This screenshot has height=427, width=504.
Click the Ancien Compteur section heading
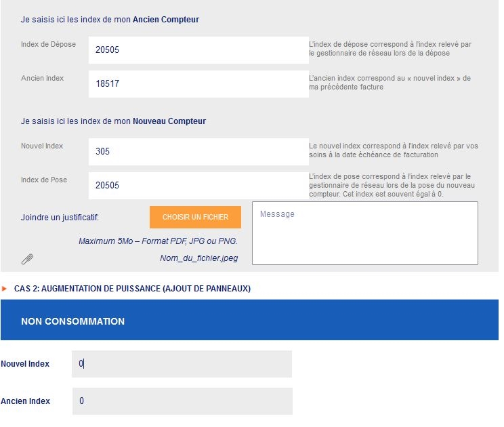tap(110, 20)
